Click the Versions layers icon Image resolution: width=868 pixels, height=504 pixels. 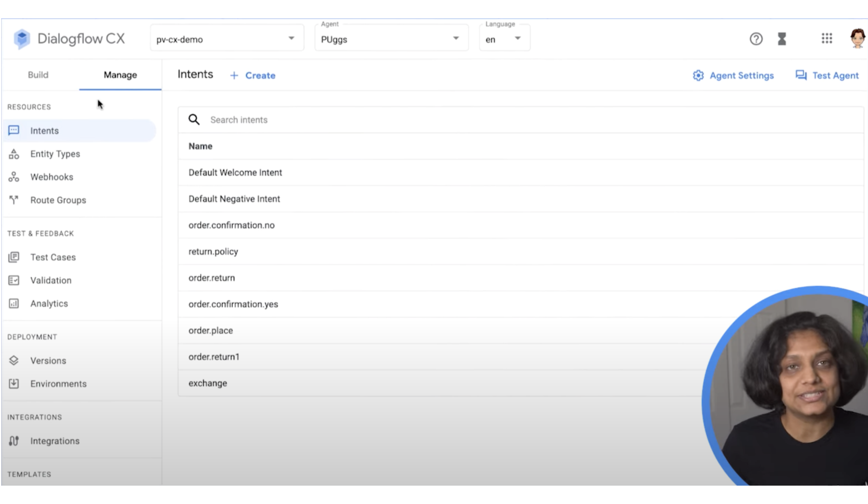14,360
